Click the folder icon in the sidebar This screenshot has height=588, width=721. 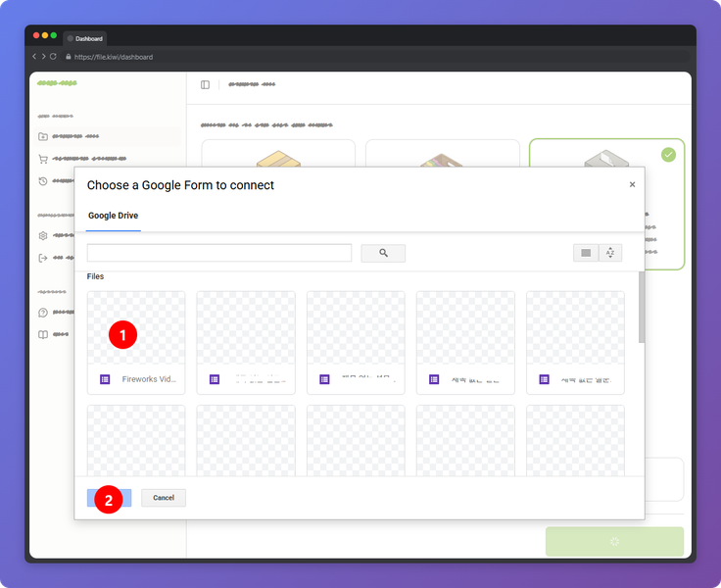pyautogui.click(x=43, y=136)
